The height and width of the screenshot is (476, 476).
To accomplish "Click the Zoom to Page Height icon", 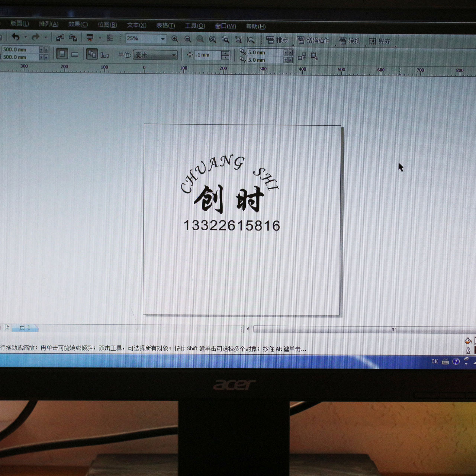I will (251, 40).
